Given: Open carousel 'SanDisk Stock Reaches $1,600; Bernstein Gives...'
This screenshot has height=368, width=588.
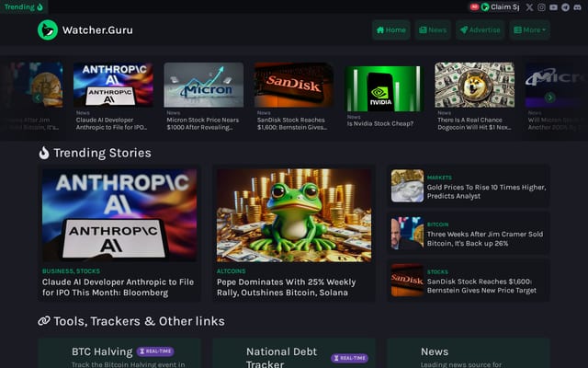Looking at the screenshot, I should (292, 123).
